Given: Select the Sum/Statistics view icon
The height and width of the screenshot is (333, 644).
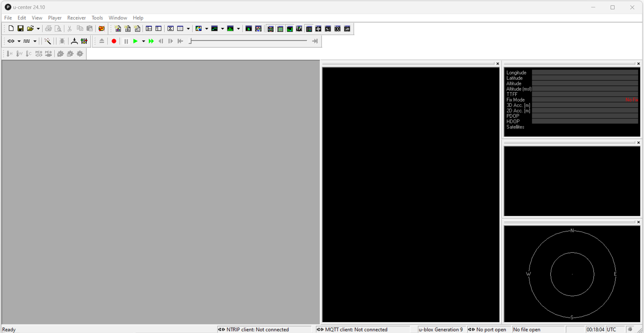Looking at the screenshot, I should point(170,29).
